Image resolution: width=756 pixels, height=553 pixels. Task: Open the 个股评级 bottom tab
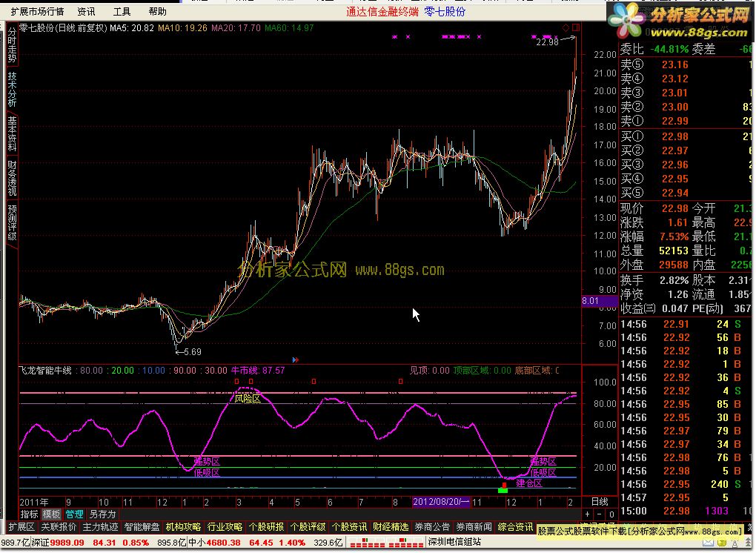(308, 527)
